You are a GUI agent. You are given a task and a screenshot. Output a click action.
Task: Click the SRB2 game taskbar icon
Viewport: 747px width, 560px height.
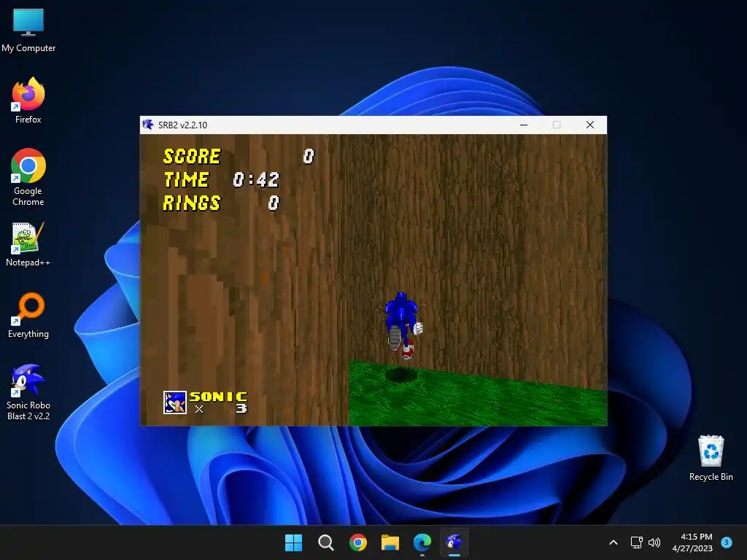454,542
